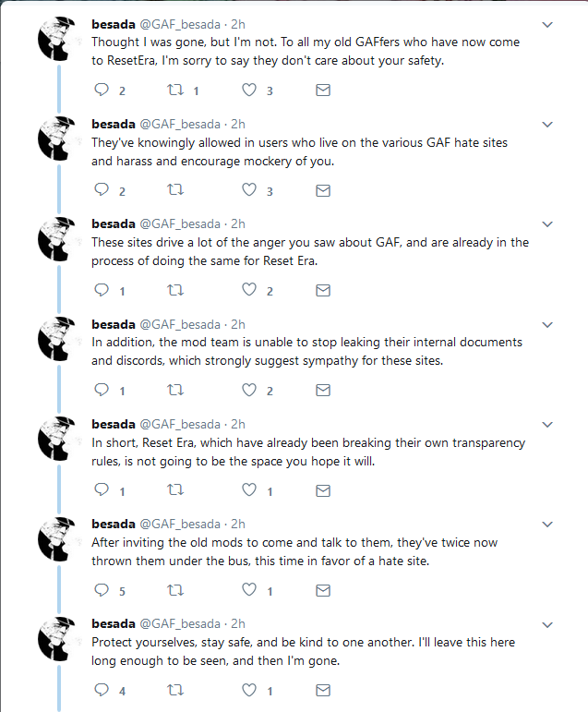This screenshot has height=712, width=588.
Task: Open the besada profile name on the first tweet
Action: (114, 24)
